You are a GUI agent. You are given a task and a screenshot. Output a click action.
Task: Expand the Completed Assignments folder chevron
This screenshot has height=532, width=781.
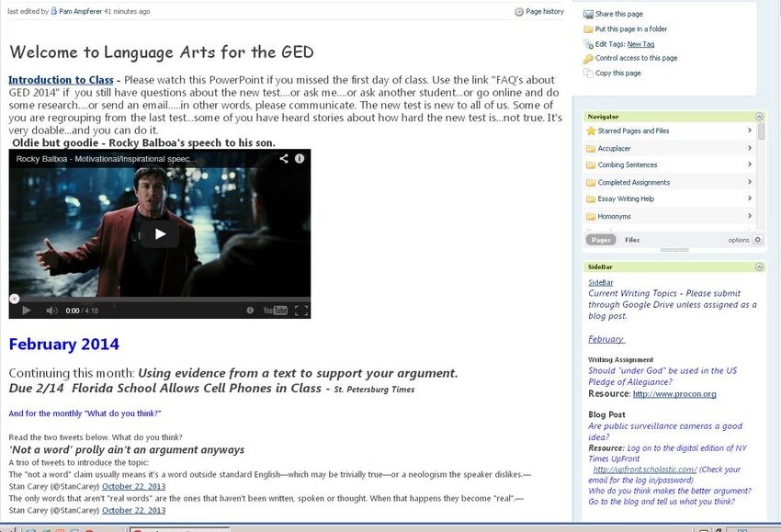[x=750, y=182]
